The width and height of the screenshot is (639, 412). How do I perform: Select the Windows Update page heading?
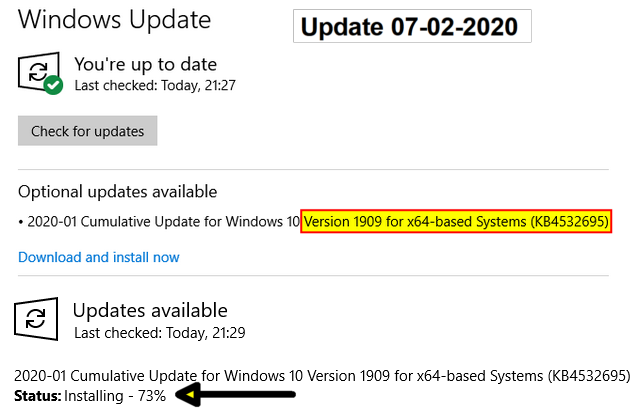pos(114,20)
